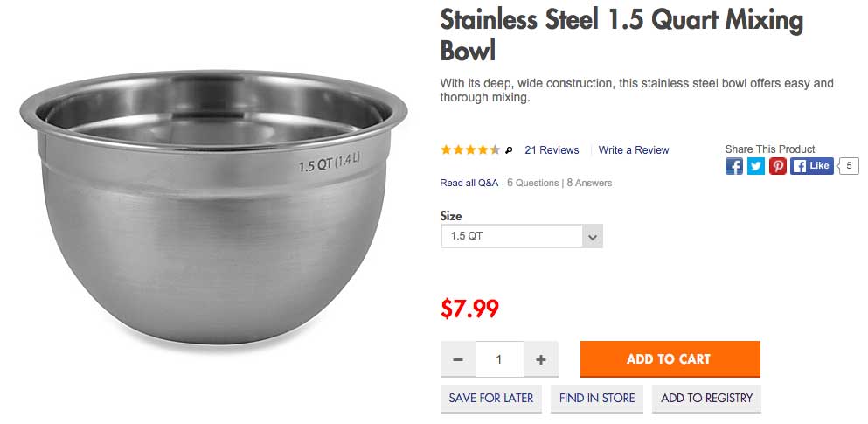Click the Size dropdown arrow
Viewport: 868px width, 424px height.
coord(593,236)
